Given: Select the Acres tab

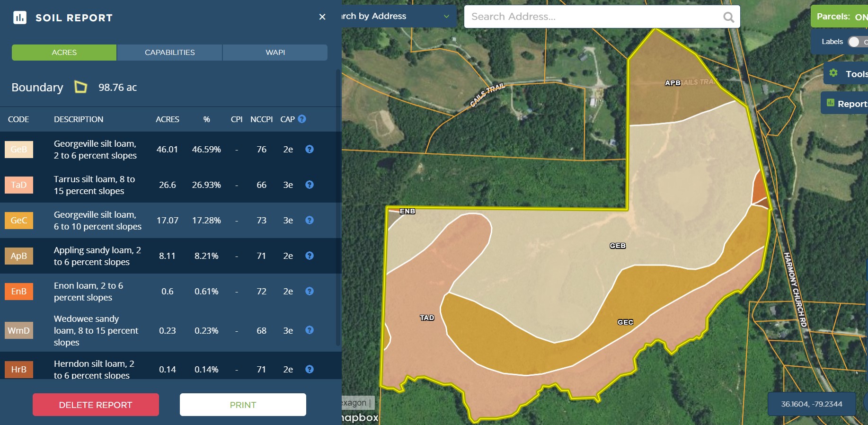Looking at the screenshot, I should tap(64, 53).
